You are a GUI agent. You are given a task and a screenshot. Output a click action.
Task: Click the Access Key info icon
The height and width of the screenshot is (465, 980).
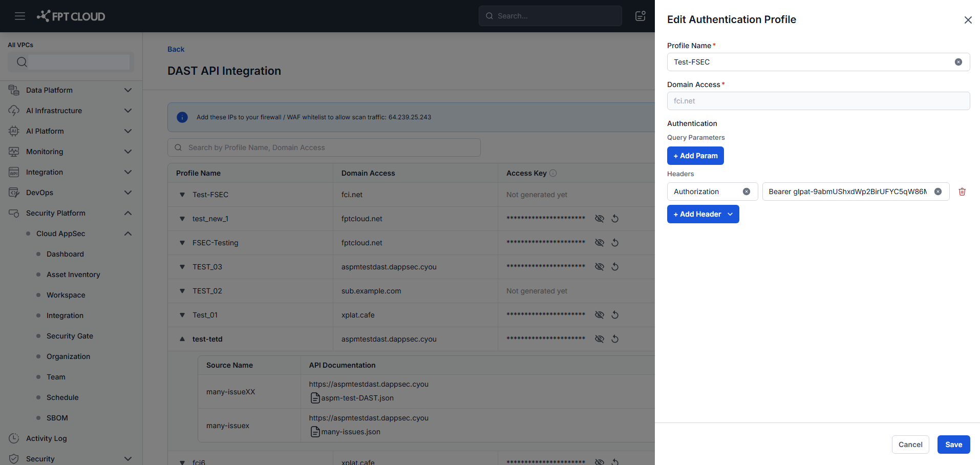pyautogui.click(x=553, y=173)
